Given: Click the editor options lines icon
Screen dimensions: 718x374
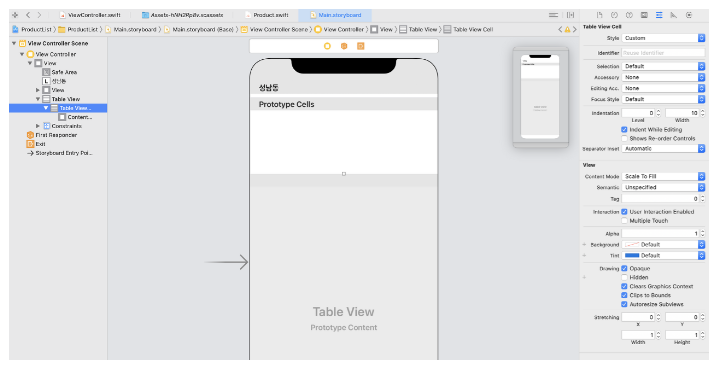Looking at the screenshot, I should click(554, 15).
